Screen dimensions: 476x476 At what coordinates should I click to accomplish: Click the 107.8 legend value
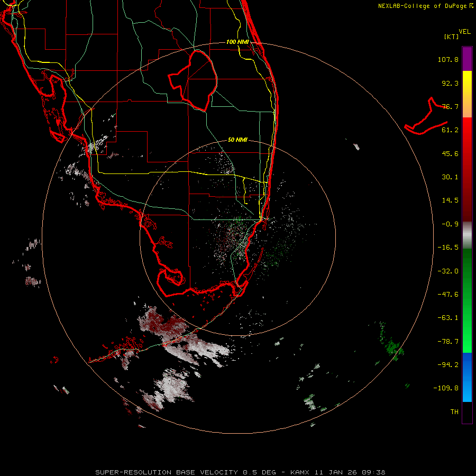tap(448, 59)
